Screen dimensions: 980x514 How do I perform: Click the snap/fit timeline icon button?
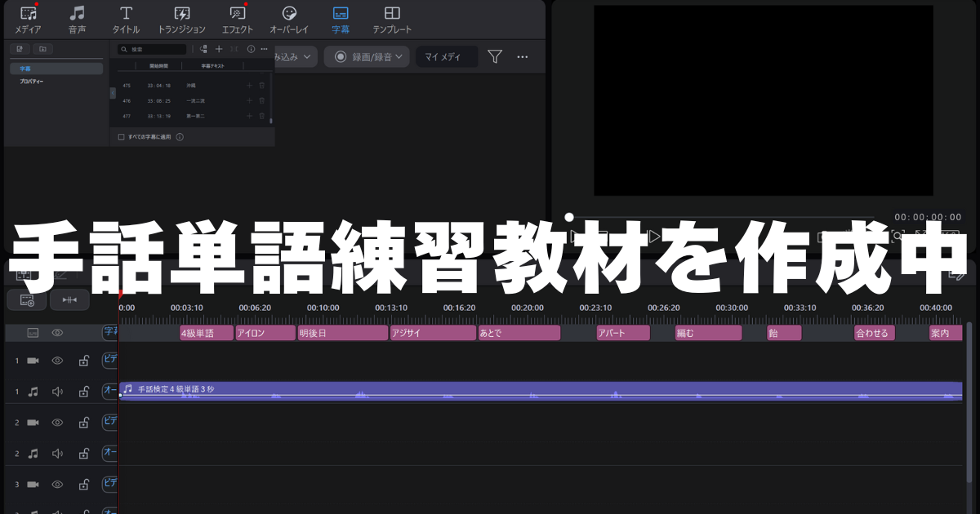click(x=69, y=300)
